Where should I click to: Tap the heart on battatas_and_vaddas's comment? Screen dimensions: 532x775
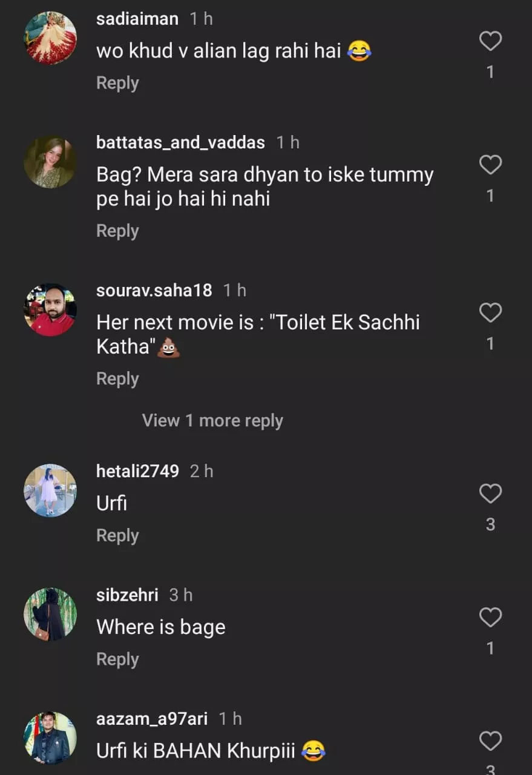coord(490,165)
